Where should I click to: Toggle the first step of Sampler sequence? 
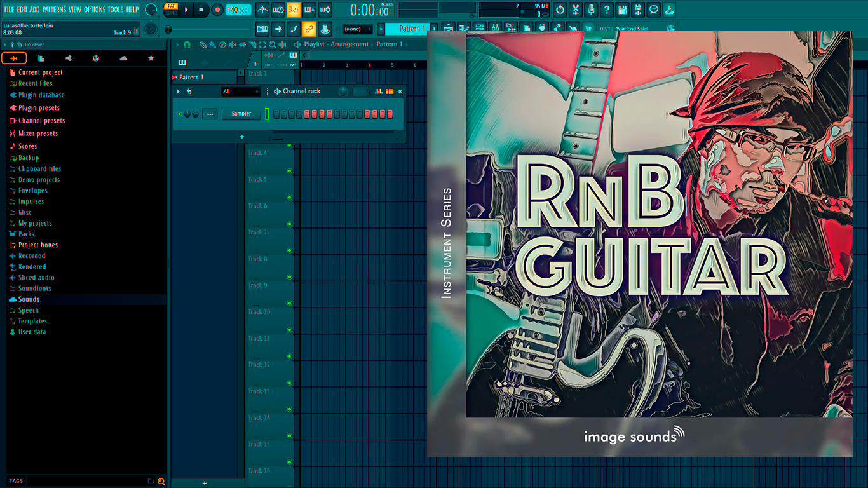[276, 114]
